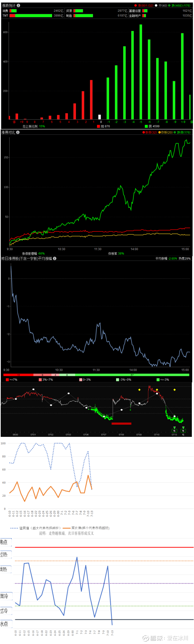Toggle the red 涨(801/32) legend dot

click(x=135, y=6)
